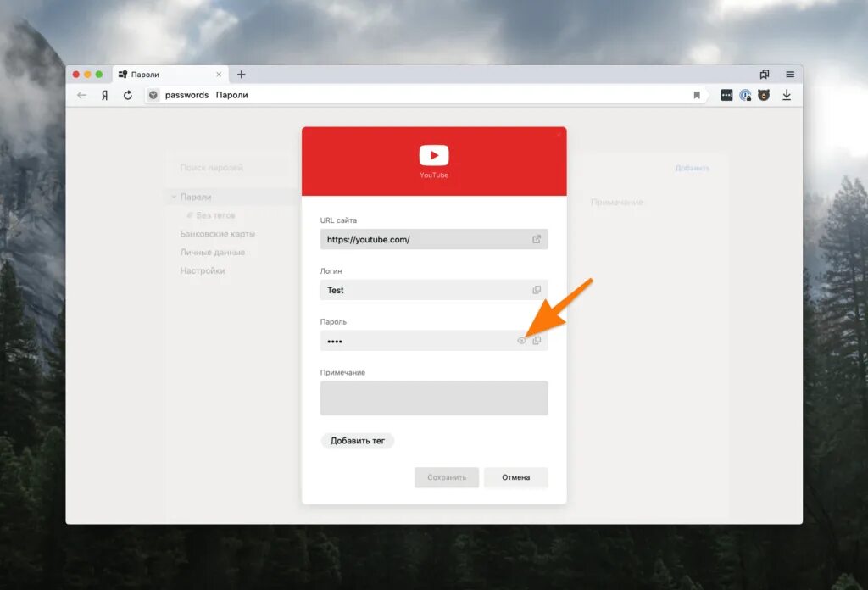Focus the URL сайта field
Image resolution: width=868 pixels, height=590 pixels.
pyautogui.click(x=434, y=239)
